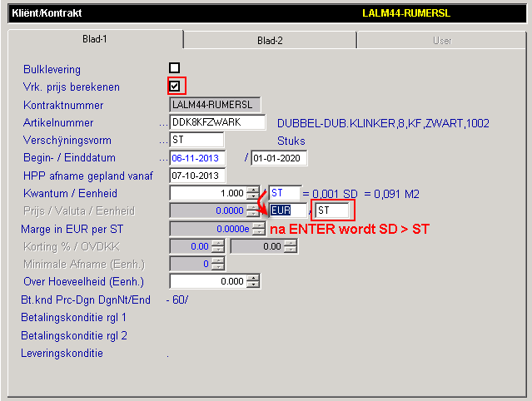
Task: Open lookup dots before Verschijningsvorm field
Action: (x=163, y=143)
